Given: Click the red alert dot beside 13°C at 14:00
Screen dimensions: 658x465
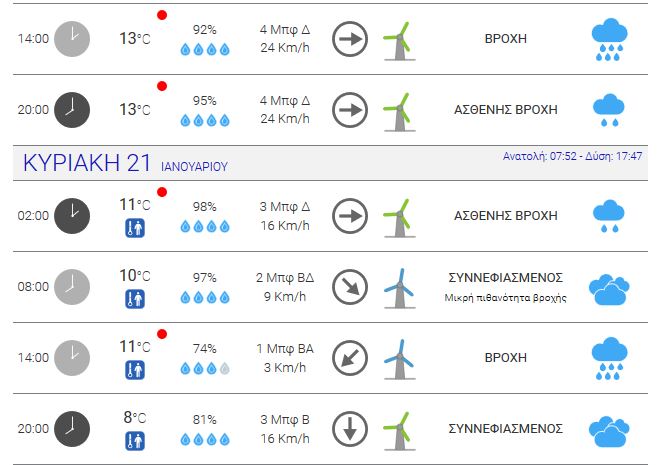Looking at the screenshot, I should tap(162, 15).
